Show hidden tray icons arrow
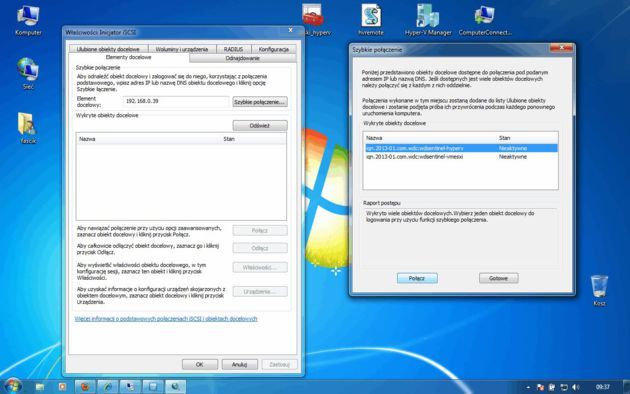 coord(528,387)
